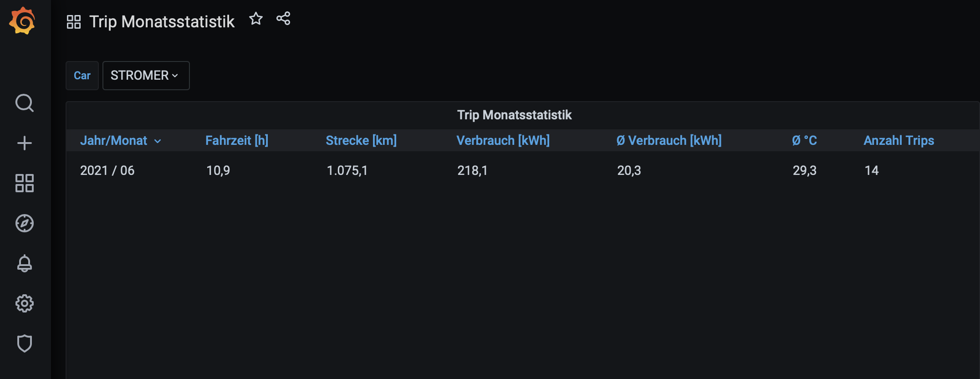The image size is (980, 379).
Task: Toggle sort arrow on Jahr/Monat column
Action: click(x=158, y=141)
